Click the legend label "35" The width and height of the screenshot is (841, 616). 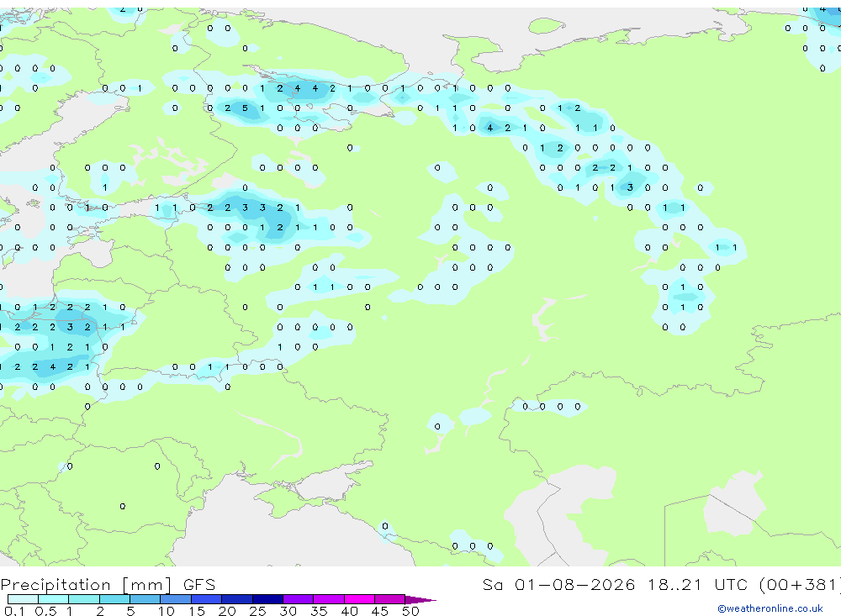(319, 611)
